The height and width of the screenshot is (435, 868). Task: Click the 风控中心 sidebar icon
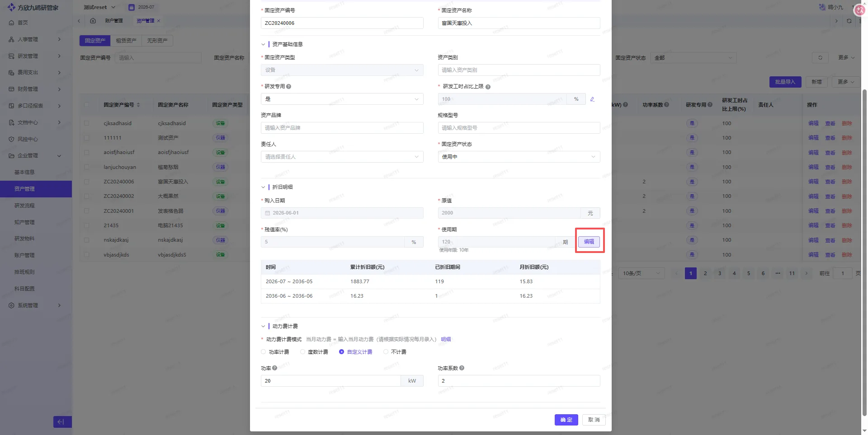(x=11, y=139)
